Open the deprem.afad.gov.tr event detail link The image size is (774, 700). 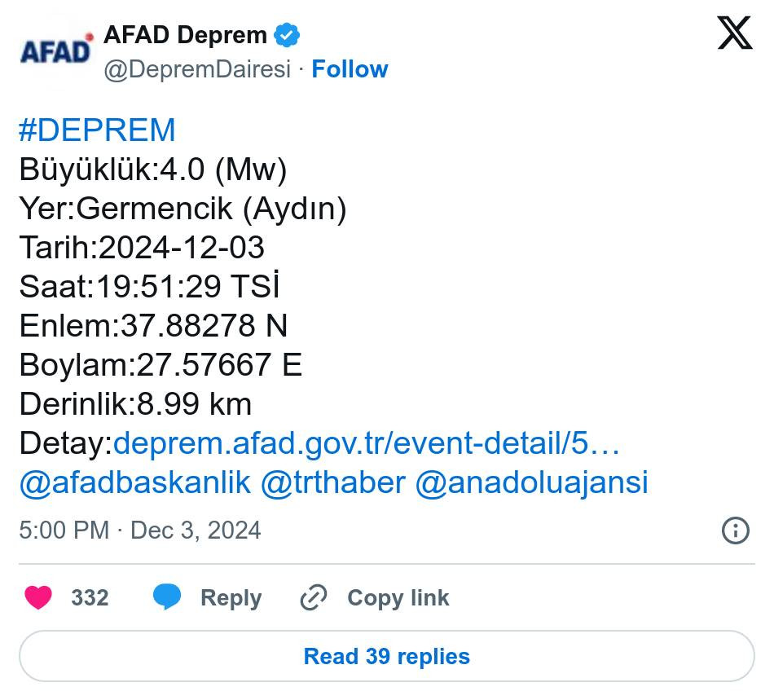point(367,444)
